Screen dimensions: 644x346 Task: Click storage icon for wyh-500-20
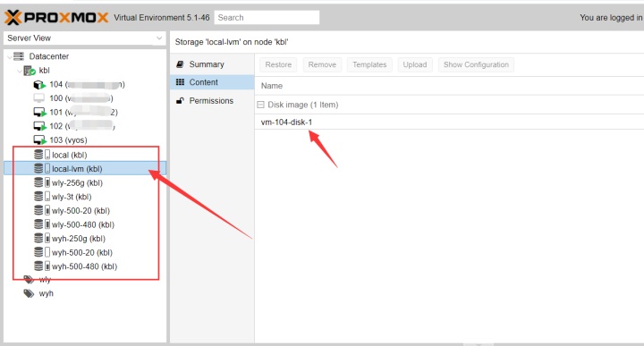42,252
